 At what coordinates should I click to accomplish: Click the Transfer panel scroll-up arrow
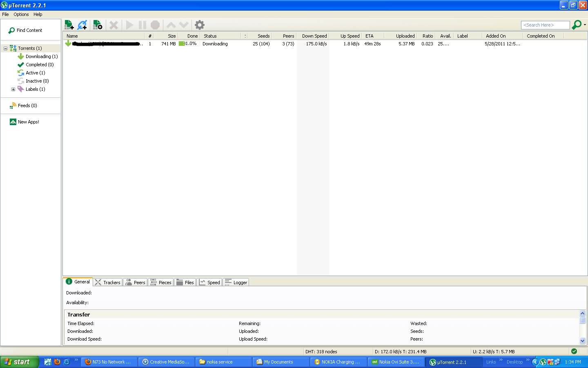coord(583,314)
